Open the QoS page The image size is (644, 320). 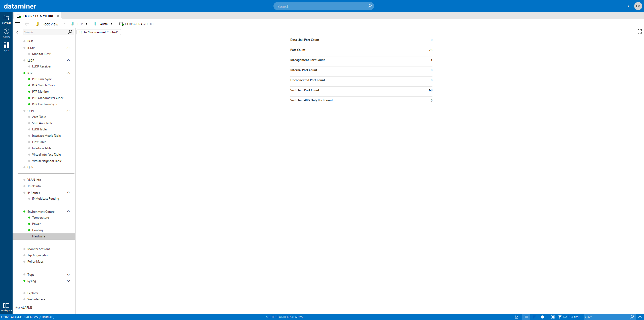pyautogui.click(x=30, y=167)
